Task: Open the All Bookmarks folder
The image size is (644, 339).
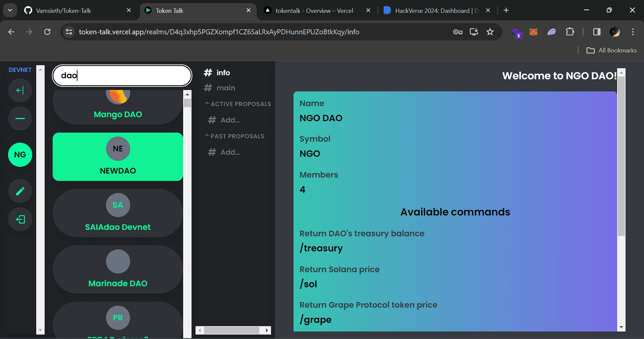Action: [611, 50]
